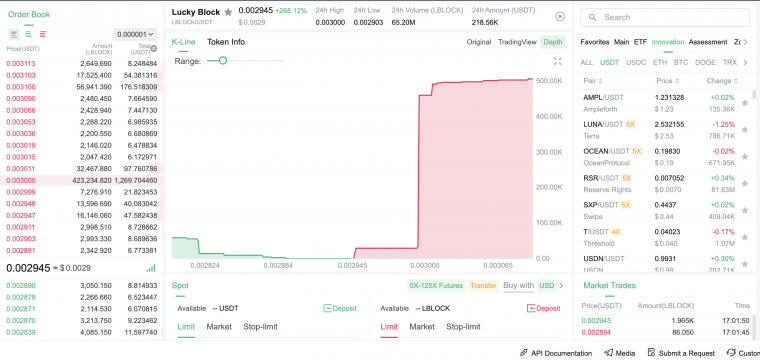Switch to ETF market tab
760x361 pixels.
click(x=640, y=42)
